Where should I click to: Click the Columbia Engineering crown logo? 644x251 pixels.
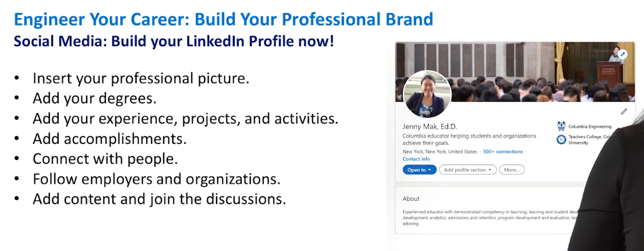561,126
